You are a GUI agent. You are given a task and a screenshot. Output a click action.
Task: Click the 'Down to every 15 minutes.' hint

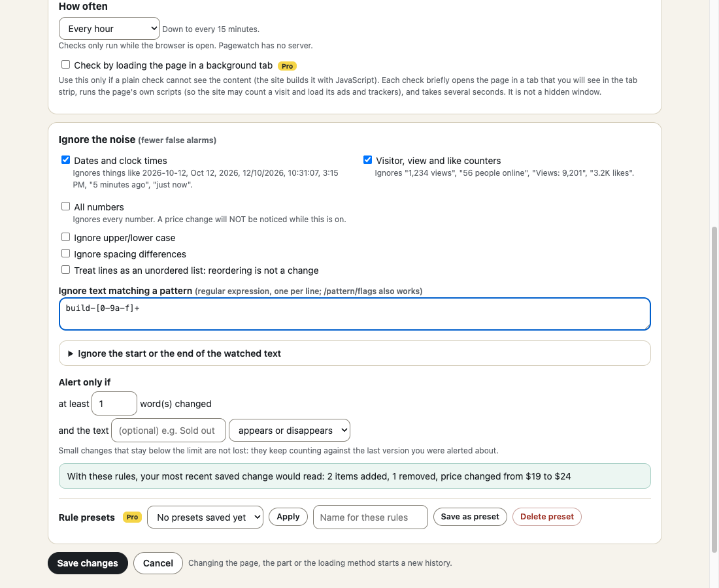[211, 29]
